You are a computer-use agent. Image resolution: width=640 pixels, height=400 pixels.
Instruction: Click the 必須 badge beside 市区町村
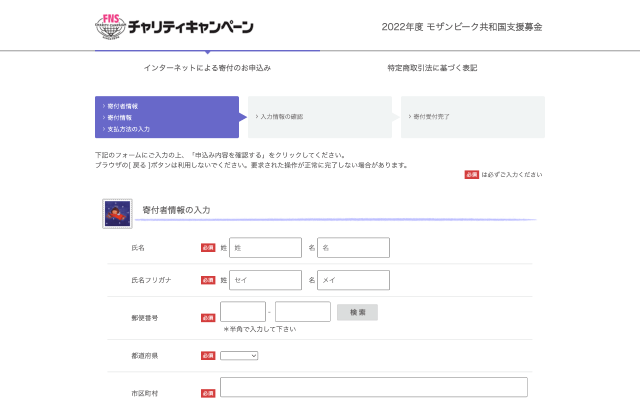pos(208,393)
